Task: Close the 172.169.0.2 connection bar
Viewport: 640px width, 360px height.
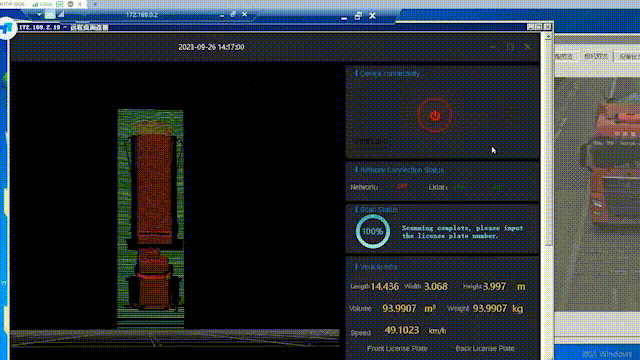Action: pos(244,15)
